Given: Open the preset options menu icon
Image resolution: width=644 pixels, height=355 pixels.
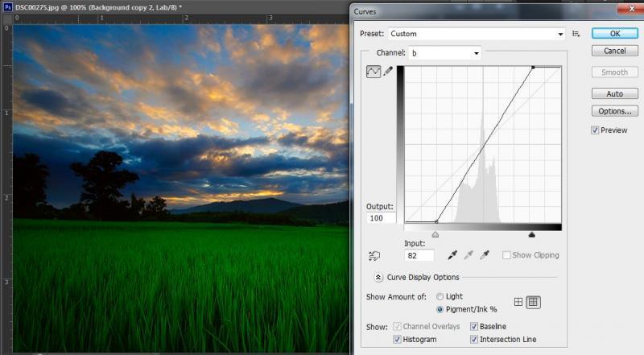Looking at the screenshot, I should 576,34.
